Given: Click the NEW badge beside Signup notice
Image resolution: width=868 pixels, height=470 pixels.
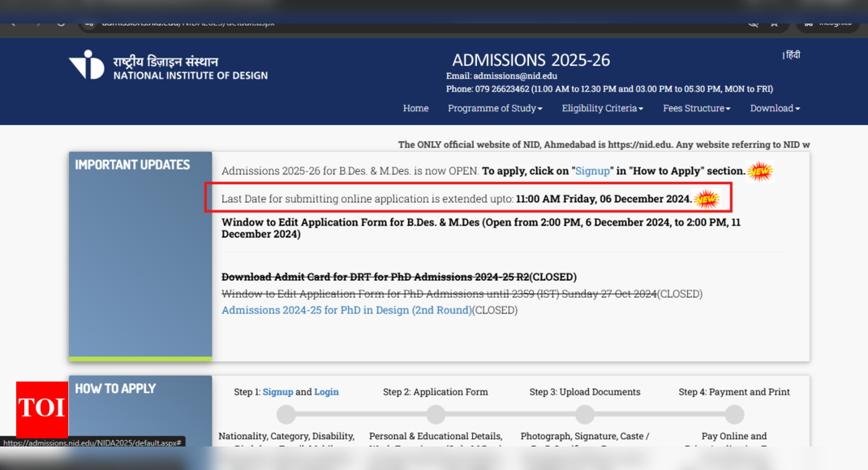Looking at the screenshot, I should point(760,171).
